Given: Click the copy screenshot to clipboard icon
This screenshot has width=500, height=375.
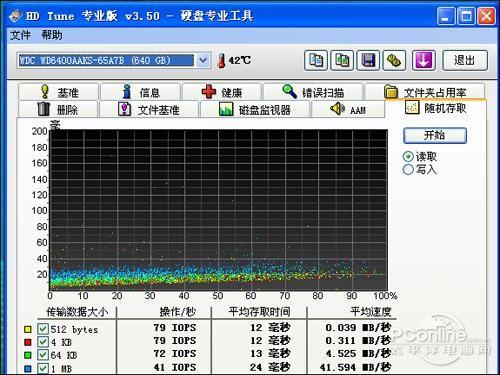Looking at the screenshot, I should pyautogui.click(x=342, y=60).
